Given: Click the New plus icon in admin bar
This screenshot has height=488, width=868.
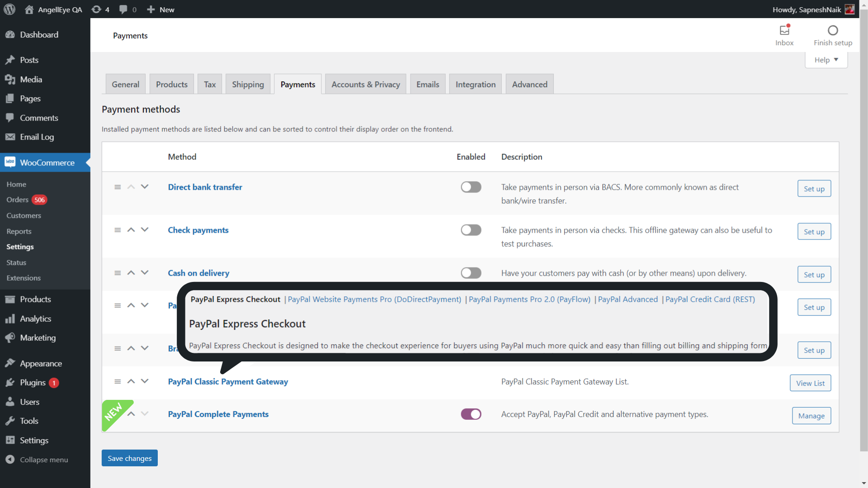Looking at the screenshot, I should click(151, 9).
